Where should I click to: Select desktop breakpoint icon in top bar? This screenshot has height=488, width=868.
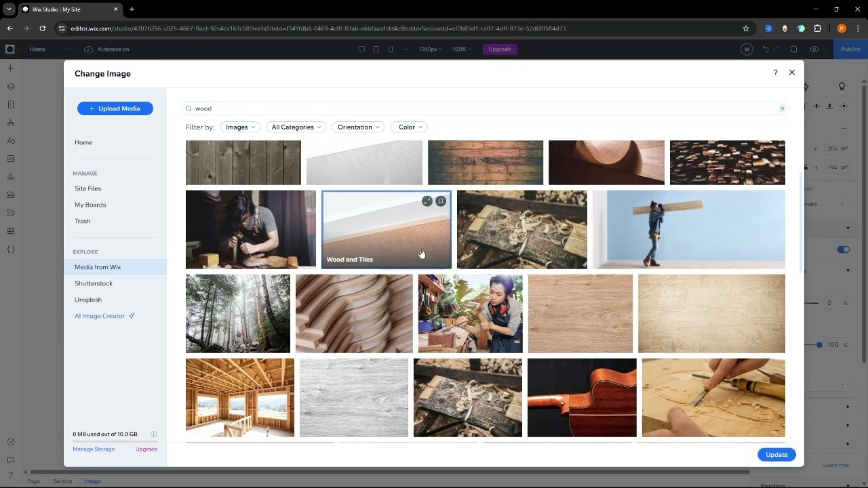361,49
